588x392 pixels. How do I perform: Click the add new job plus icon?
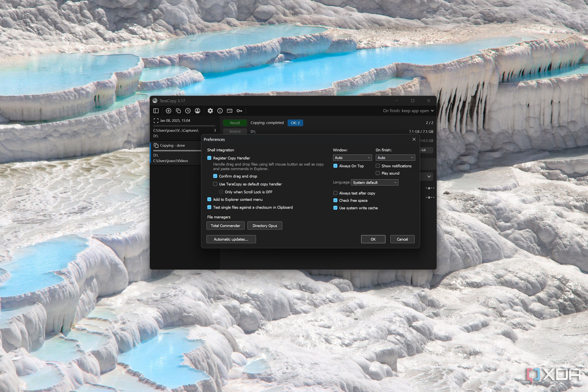(168, 111)
